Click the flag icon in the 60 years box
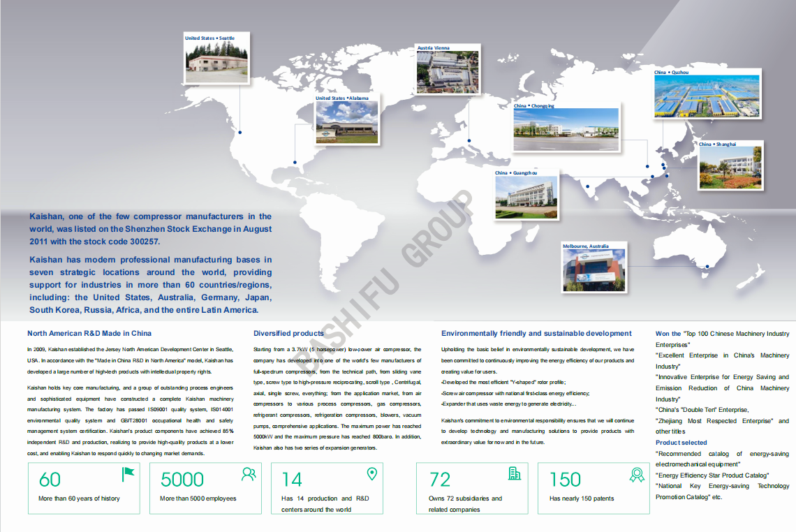This screenshot has height=532, width=796. 128,474
